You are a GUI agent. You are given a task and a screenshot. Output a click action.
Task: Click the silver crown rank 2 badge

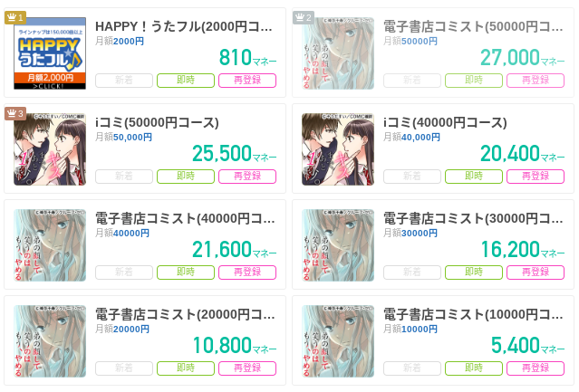click(304, 17)
